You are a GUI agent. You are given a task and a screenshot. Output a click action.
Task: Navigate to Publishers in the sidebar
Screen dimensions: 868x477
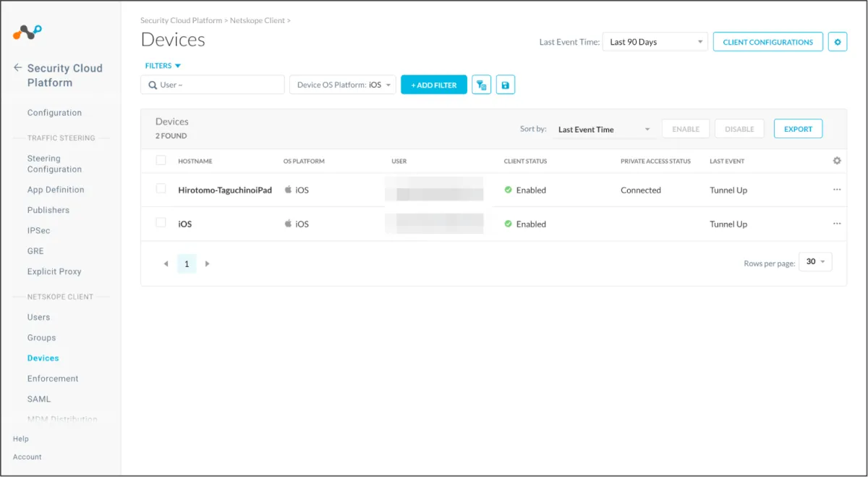48,210
